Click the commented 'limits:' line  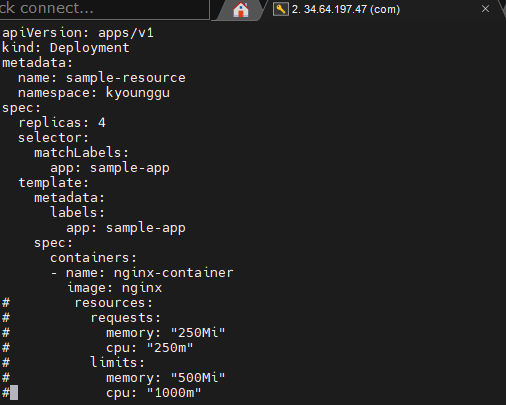(x=117, y=363)
